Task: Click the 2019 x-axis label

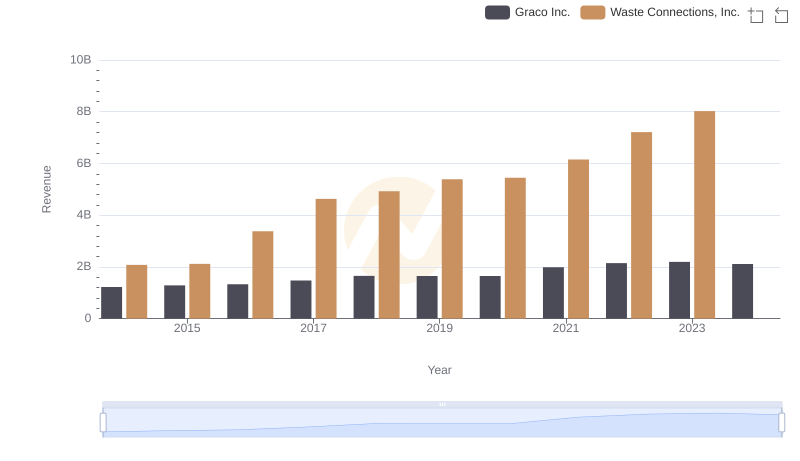Action: click(x=439, y=328)
